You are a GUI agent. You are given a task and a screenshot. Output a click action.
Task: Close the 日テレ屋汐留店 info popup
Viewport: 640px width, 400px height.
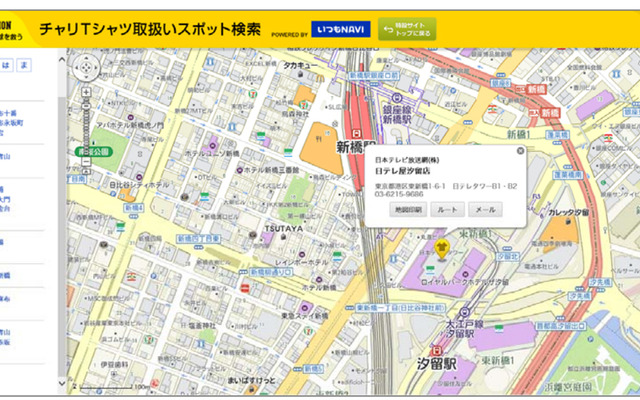click(x=520, y=151)
